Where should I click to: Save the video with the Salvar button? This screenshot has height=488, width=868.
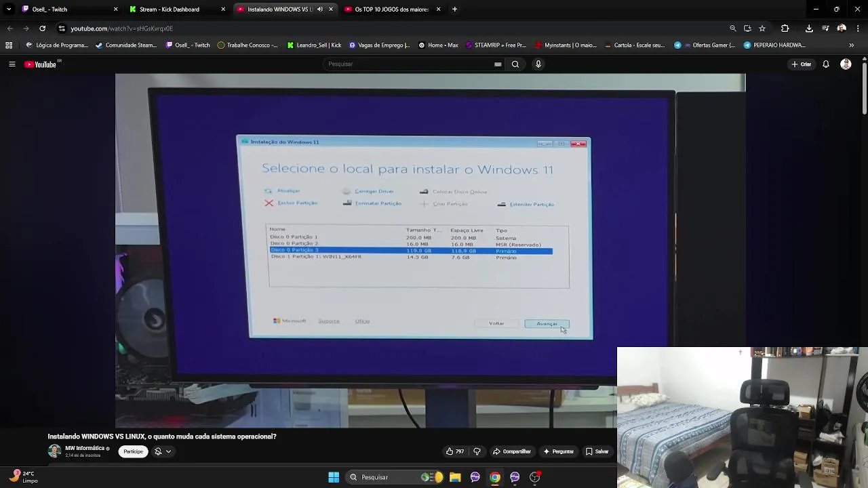tap(597, 451)
